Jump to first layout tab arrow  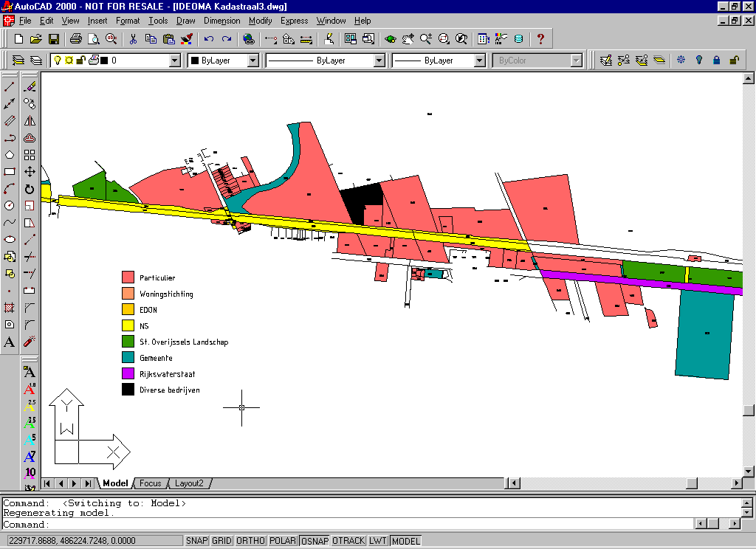tap(47, 483)
